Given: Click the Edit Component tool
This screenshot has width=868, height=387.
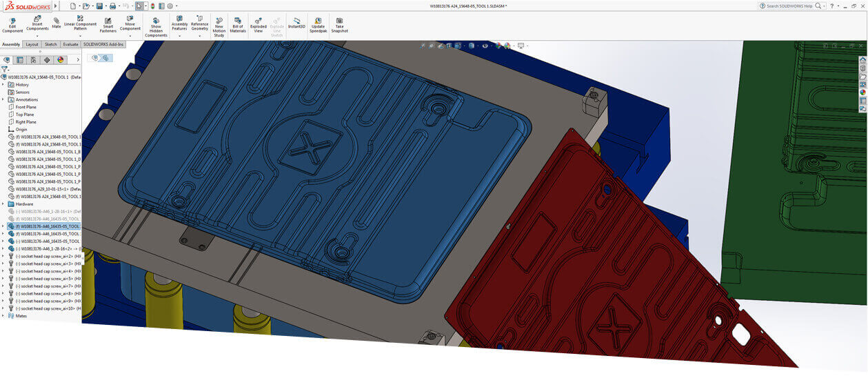Looking at the screenshot, I should coord(12,25).
